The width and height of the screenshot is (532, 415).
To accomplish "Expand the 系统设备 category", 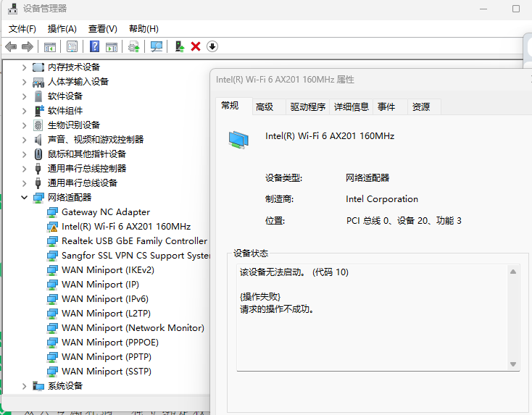I will 24,386.
